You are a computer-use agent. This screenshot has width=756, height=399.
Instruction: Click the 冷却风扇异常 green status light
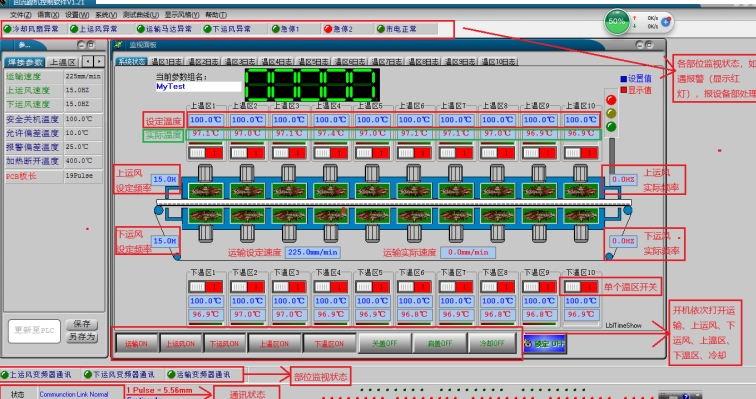tap(7, 29)
